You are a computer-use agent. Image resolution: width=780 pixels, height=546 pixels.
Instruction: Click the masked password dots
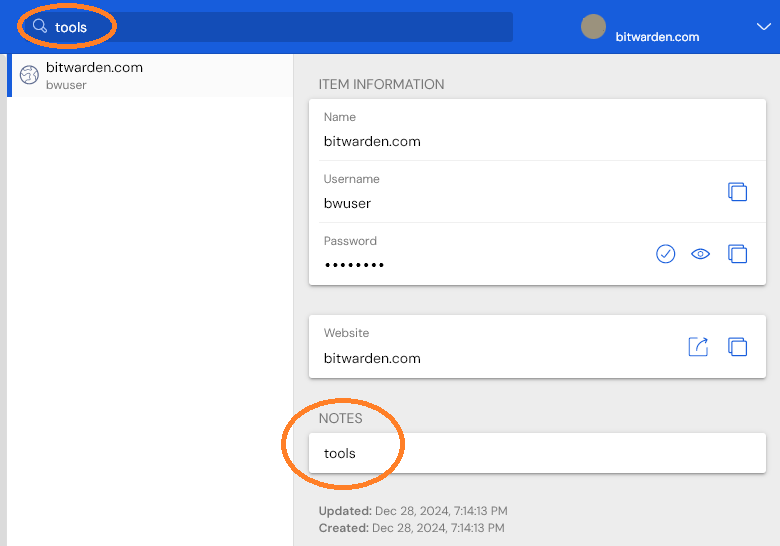point(354,265)
